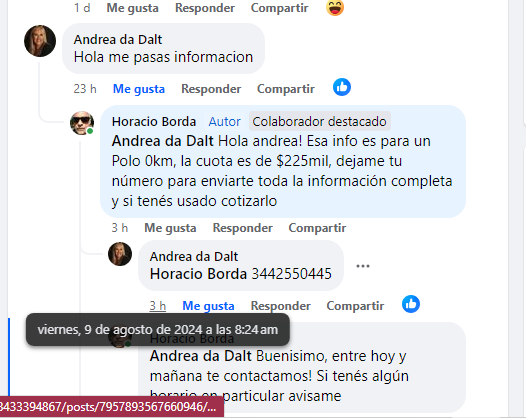Click bold Andrea da Dalt mention in Buenisimo reply
The height and width of the screenshot is (418, 526).
[x=200, y=356]
